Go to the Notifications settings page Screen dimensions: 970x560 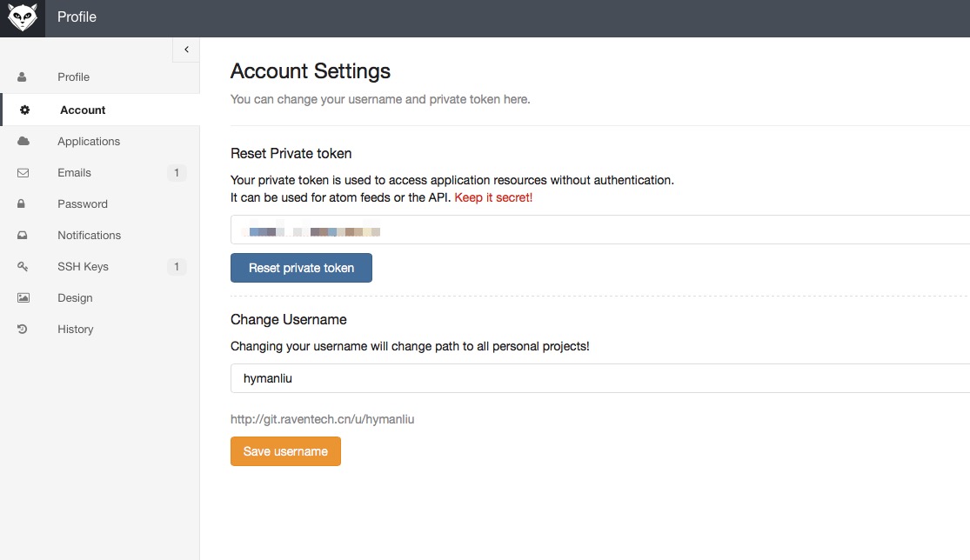click(x=89, y=236)
